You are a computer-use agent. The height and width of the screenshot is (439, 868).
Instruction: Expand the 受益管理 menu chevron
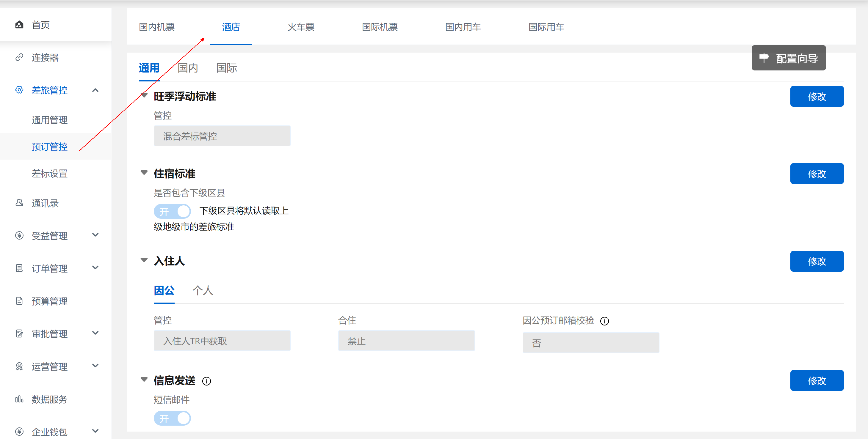click(95, 235)
